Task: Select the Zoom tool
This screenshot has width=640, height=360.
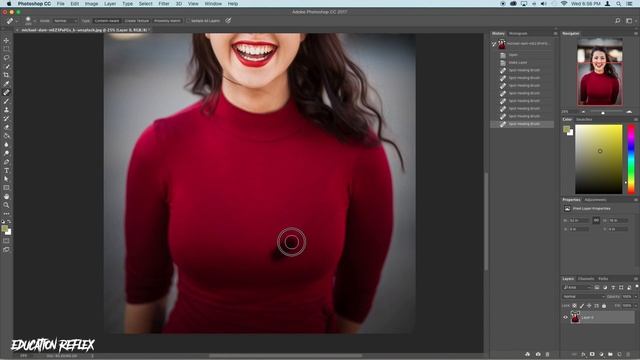Action: pyautogui.click(x=6, y=205)
